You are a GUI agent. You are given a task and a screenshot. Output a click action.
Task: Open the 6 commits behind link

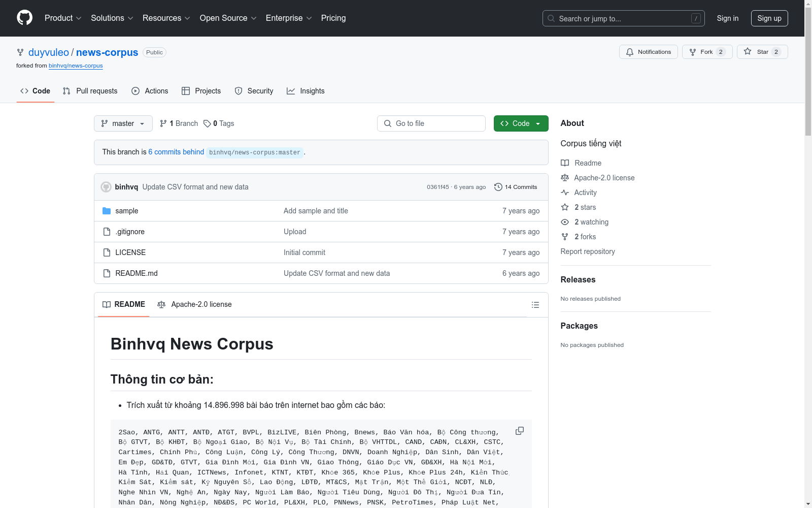click(176, 152)
